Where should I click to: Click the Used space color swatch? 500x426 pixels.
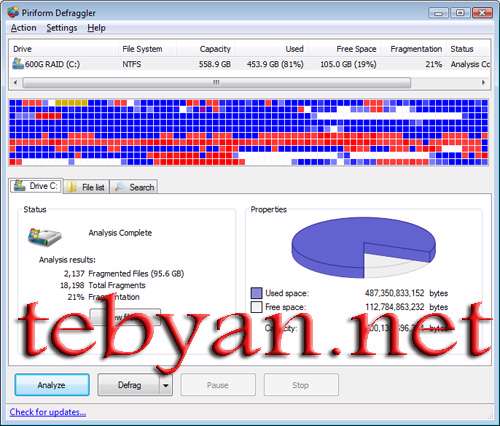coord(256,293)
